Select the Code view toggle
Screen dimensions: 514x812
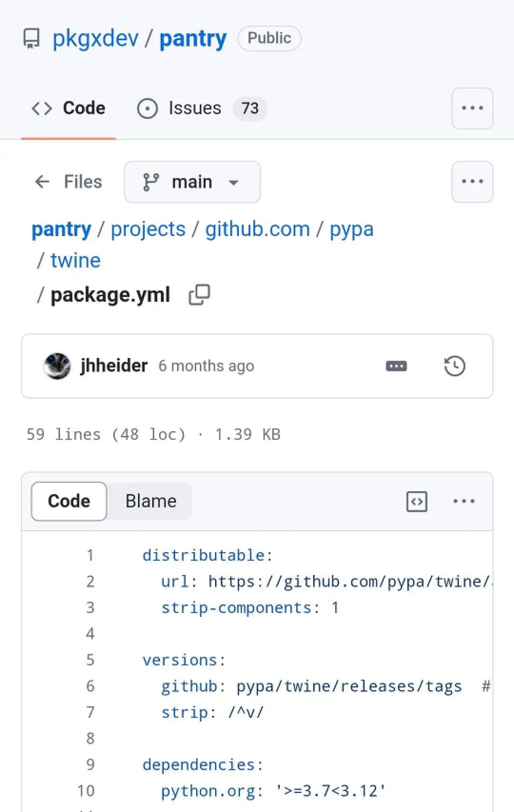(x=69, y=501)
